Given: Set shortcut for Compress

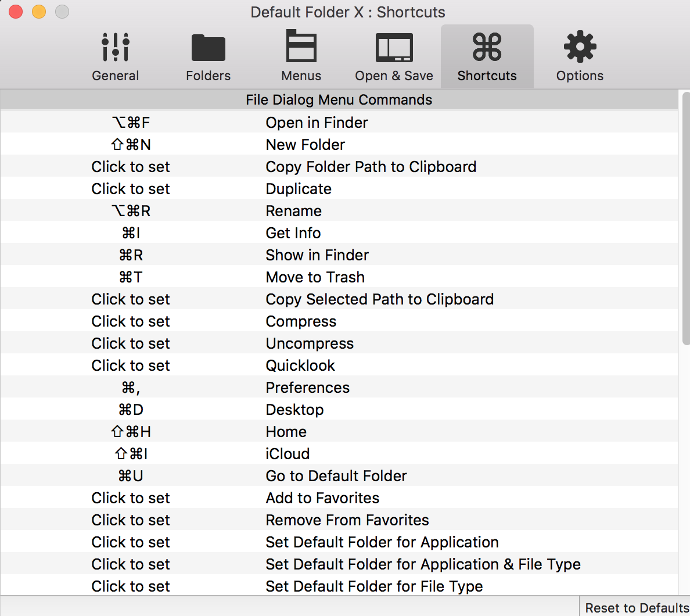Looking at the screenshot, I should 131,321.
